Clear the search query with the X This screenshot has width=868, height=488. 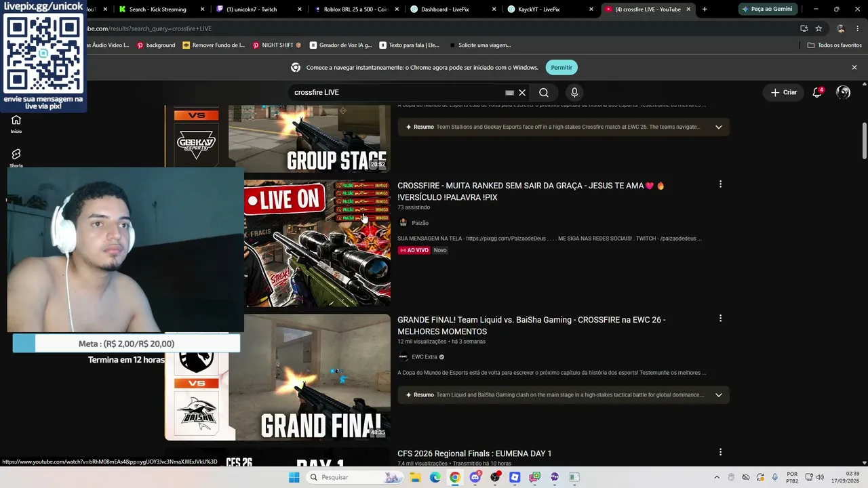click(x=522, y=92)
